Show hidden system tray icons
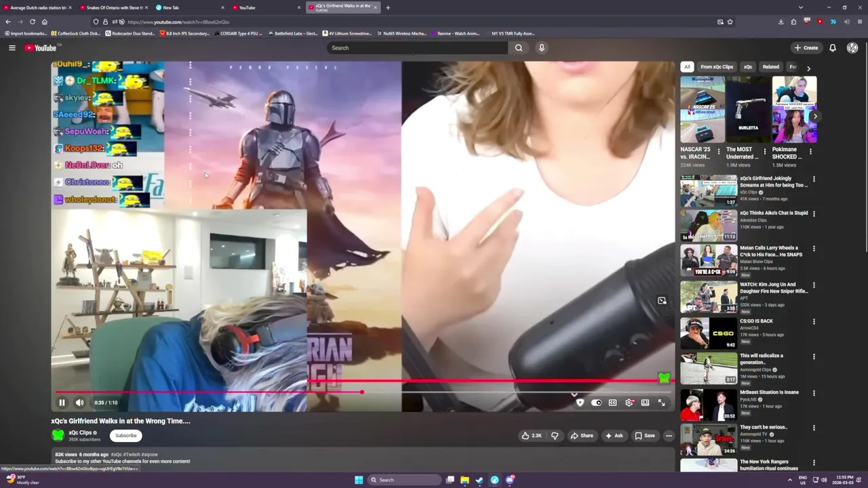Viewport: 868px width, 488px height. [x=789, y=480]
